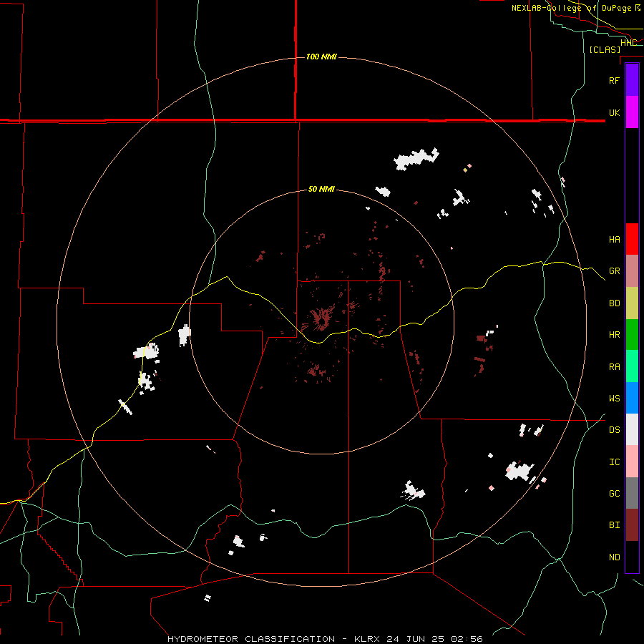Click the HR legend label

click(614, 335)
